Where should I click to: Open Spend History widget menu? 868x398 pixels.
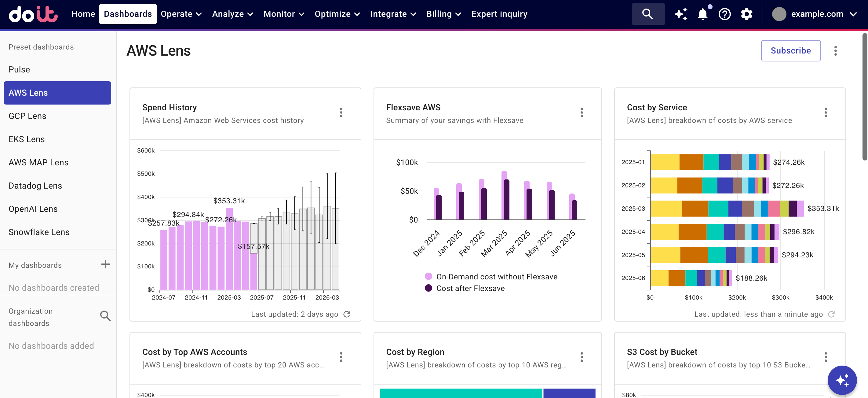click(x=341, y=113)
